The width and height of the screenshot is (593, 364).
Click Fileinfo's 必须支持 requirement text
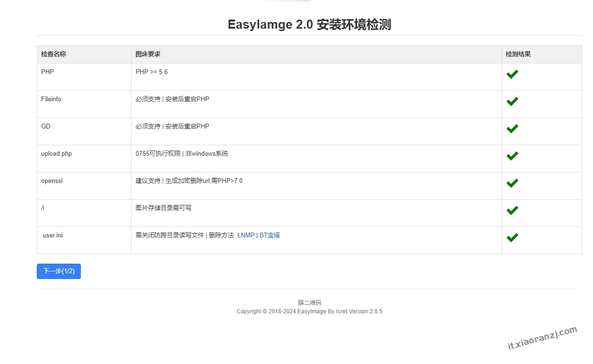pos(173,99)
